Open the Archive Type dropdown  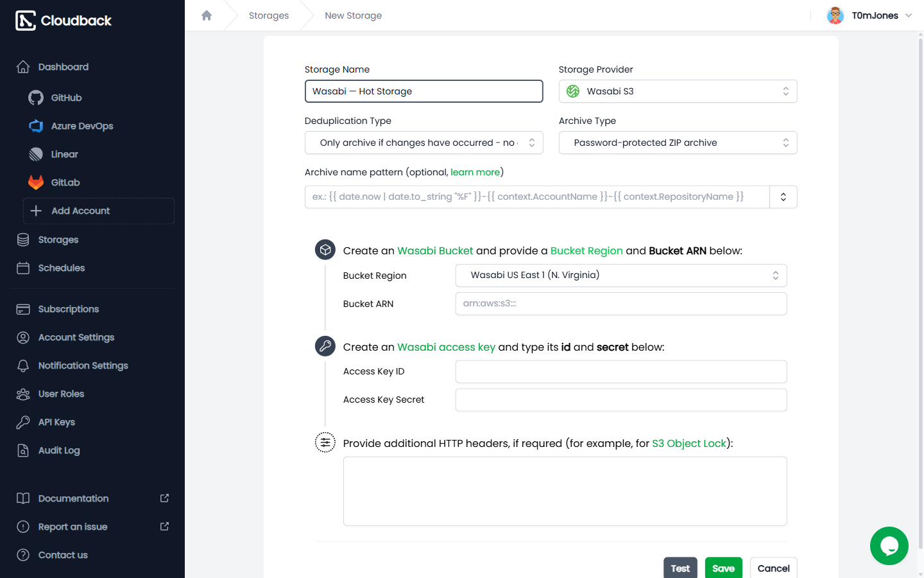pyautogui.click(x=678, y=143)
